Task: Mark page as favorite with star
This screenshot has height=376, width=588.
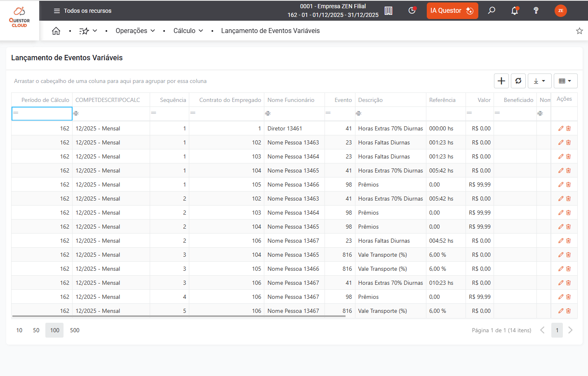Action: (x=579, y=31)
